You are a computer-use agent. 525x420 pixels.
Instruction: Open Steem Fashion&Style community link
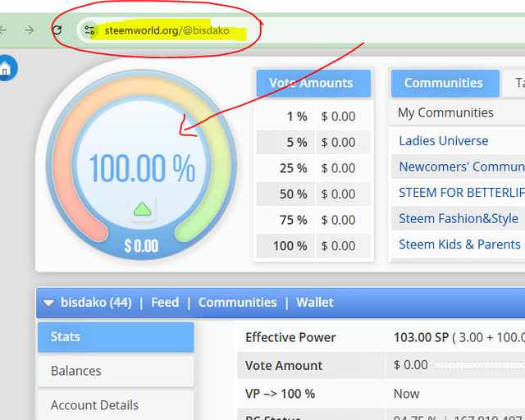pyautogui.click(x=459, y=218)
